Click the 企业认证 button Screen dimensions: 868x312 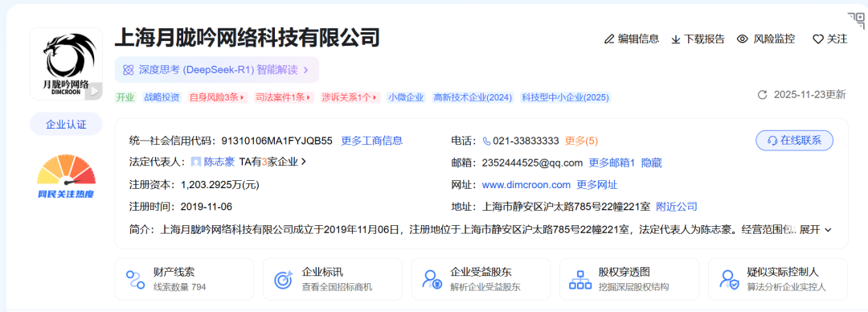point(66,124)
